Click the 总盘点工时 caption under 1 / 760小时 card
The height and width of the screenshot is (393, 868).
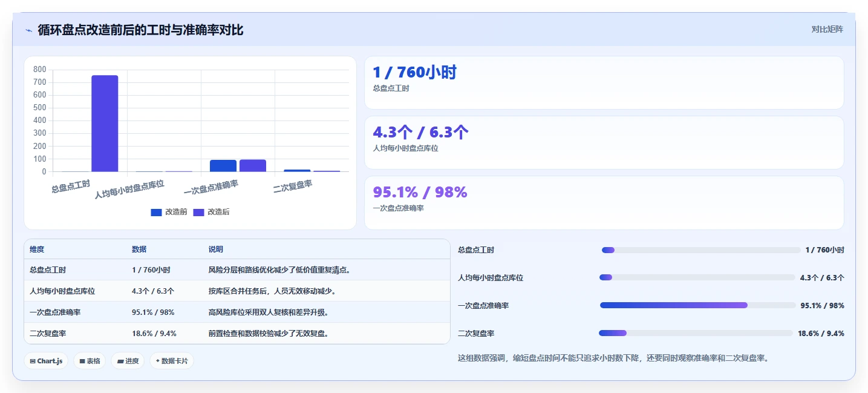pos(391,88)
